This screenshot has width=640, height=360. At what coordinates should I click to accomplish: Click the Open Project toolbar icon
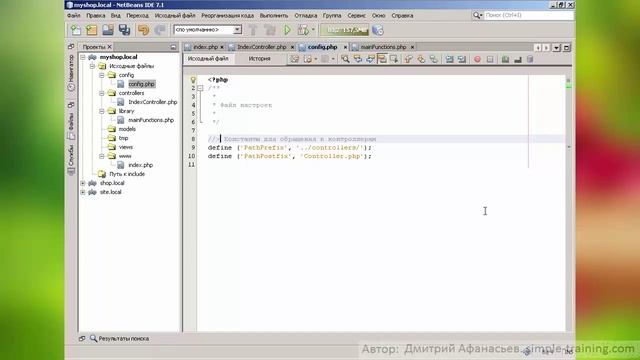108,30
